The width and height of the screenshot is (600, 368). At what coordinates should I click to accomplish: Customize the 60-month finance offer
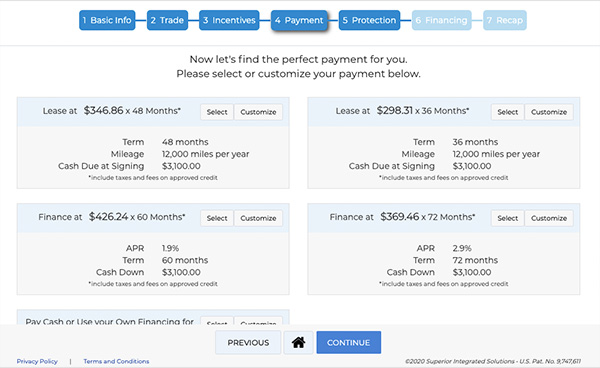258,218
